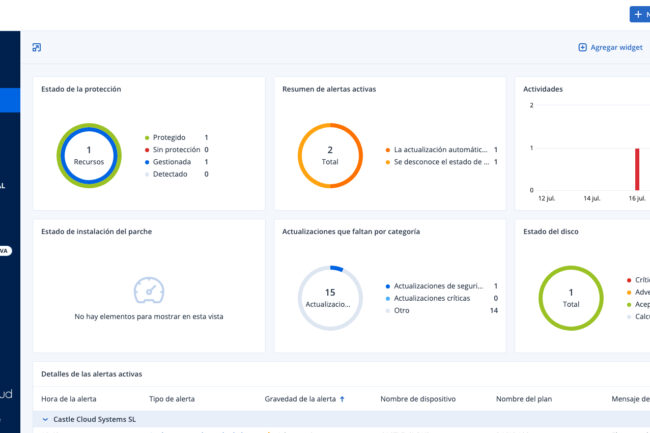The width and height of the screenshot is (650, 433).
Task: Click the green Protegido legend dot
Action: coord(147,138)
